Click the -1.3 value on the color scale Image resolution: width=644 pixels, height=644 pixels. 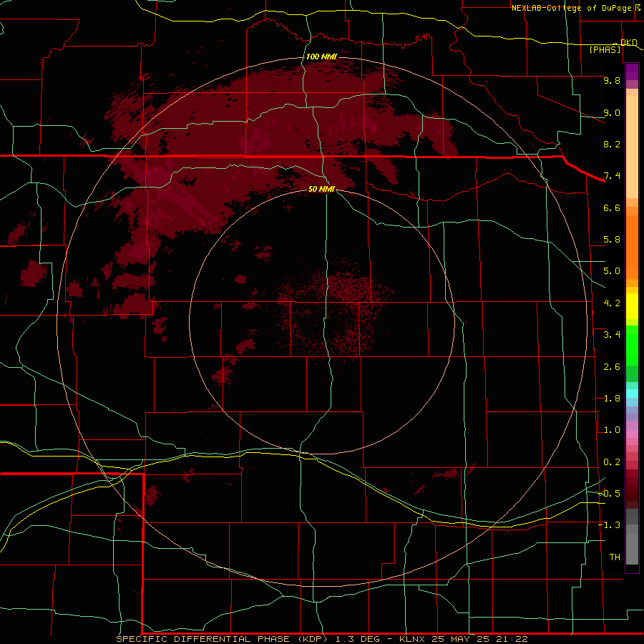click(609, 525)
